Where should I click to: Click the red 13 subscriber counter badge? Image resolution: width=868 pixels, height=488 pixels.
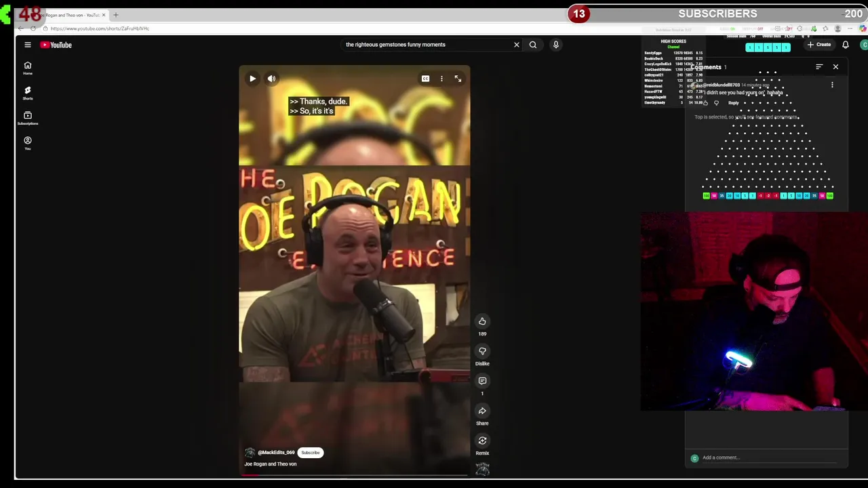click(578, 14)
